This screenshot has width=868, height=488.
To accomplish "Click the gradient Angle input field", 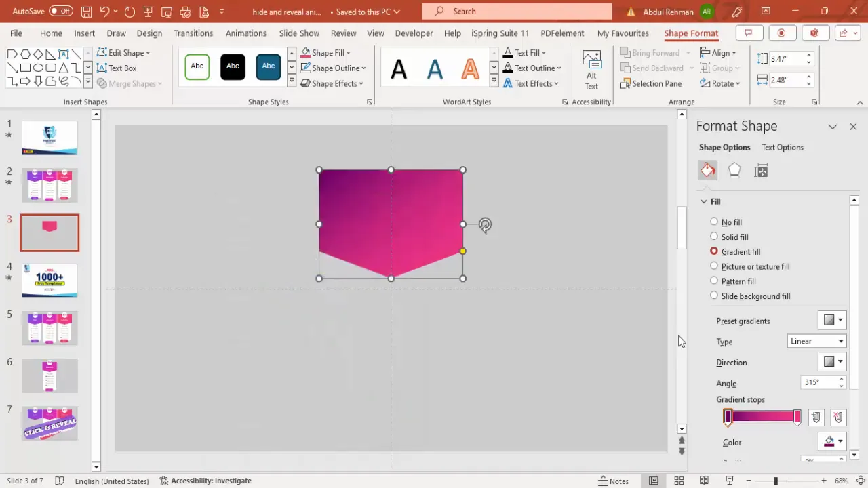I will click(818, 382).
